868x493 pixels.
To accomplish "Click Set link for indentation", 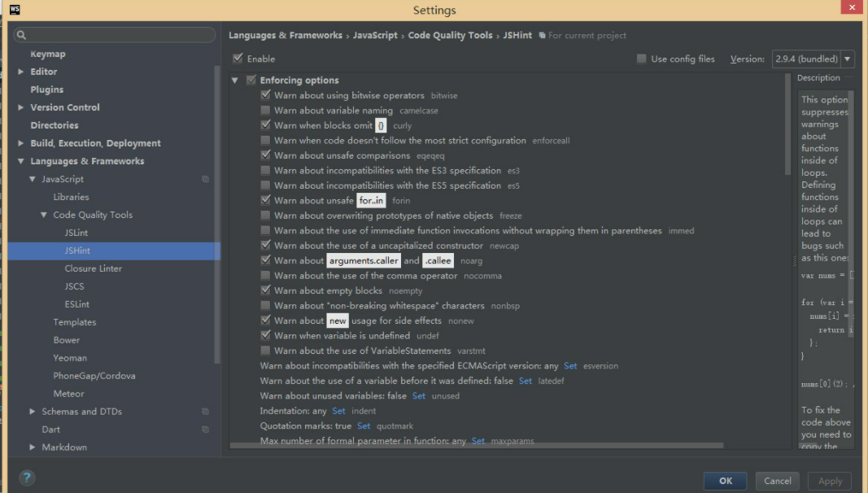I will (338, 411).
